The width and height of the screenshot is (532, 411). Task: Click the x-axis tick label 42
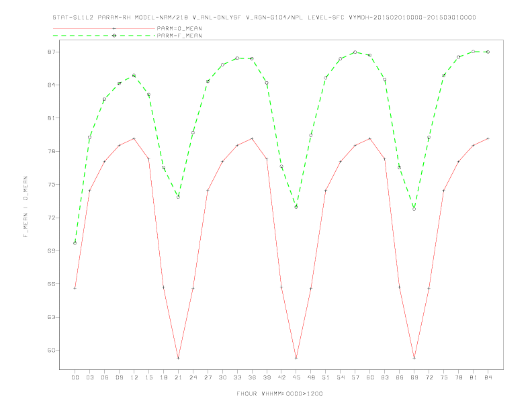coord(281,377)
